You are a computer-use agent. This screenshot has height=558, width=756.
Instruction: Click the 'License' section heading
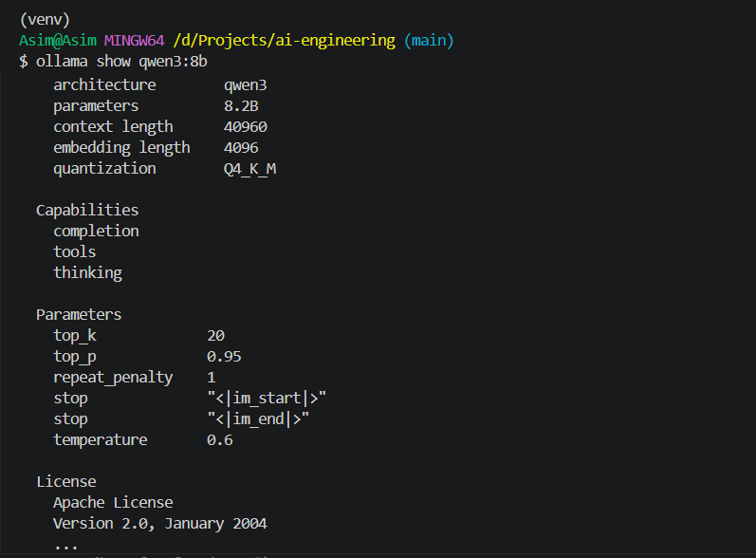click(x=66, y=482)
